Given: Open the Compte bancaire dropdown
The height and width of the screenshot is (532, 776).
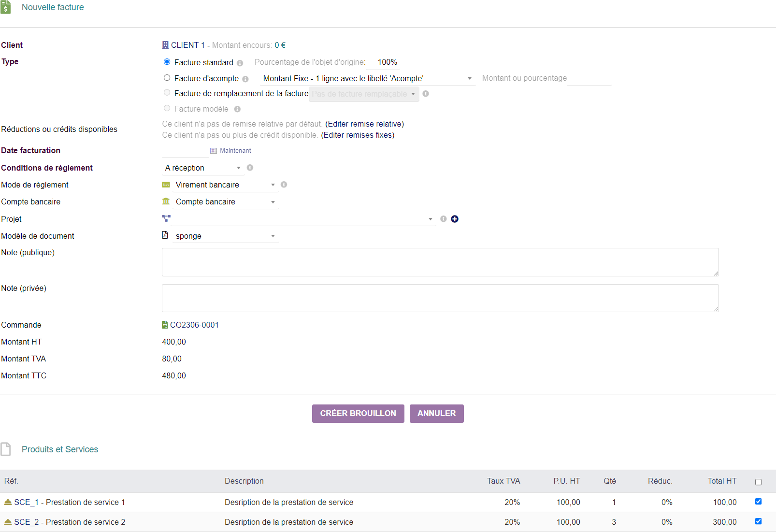Looking at the screenshot, I should [x=226, y=201].
